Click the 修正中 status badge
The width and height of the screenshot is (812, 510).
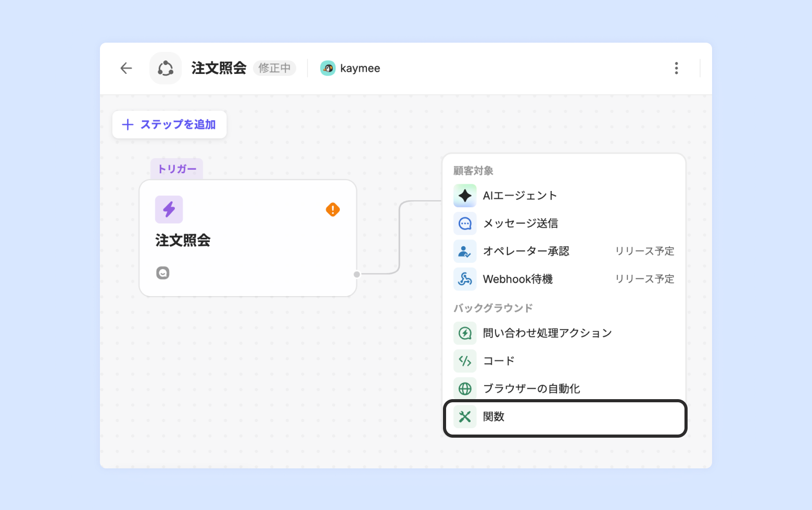click(274, 68)
